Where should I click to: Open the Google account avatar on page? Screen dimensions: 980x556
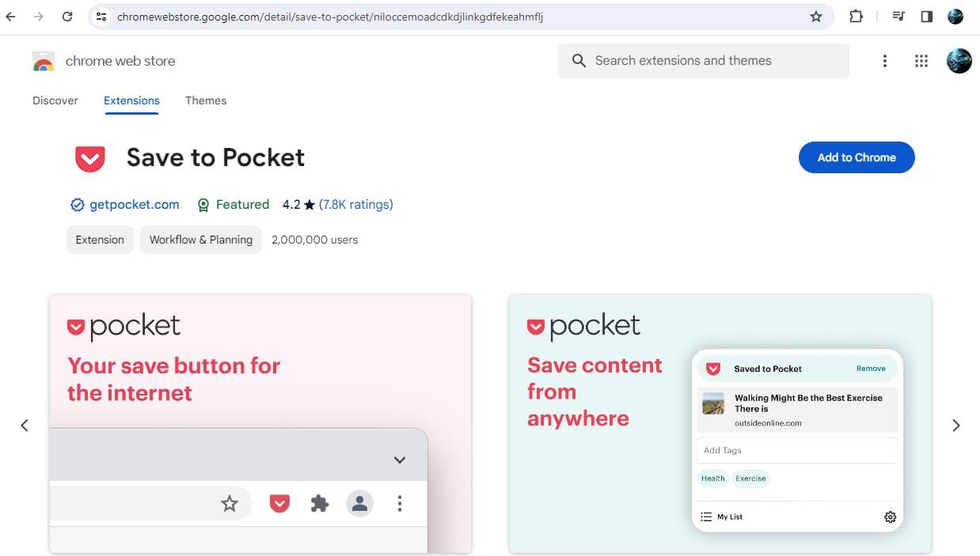click(x=959, y=61)
